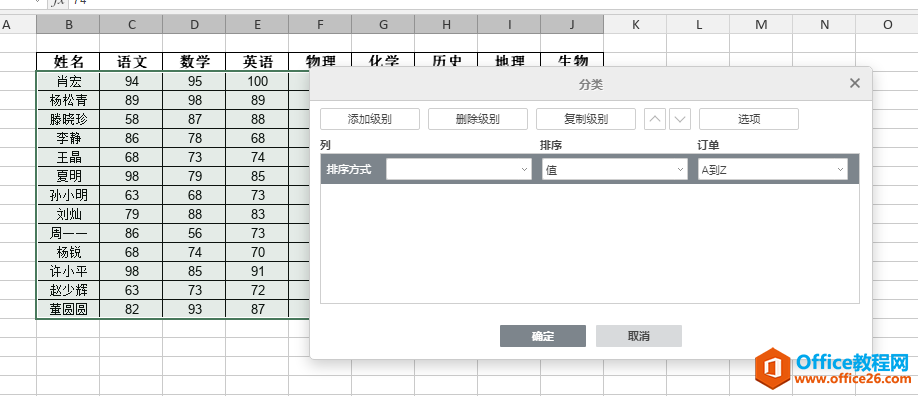Click the 添加级别 button
The image size is (918, 396).
(x=370, y=119)
